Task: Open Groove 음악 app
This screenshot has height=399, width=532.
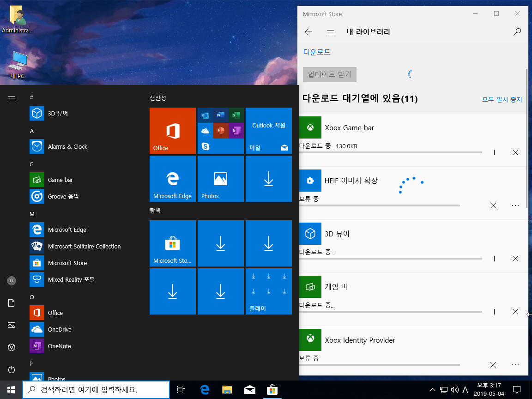Action: (83, 196)
